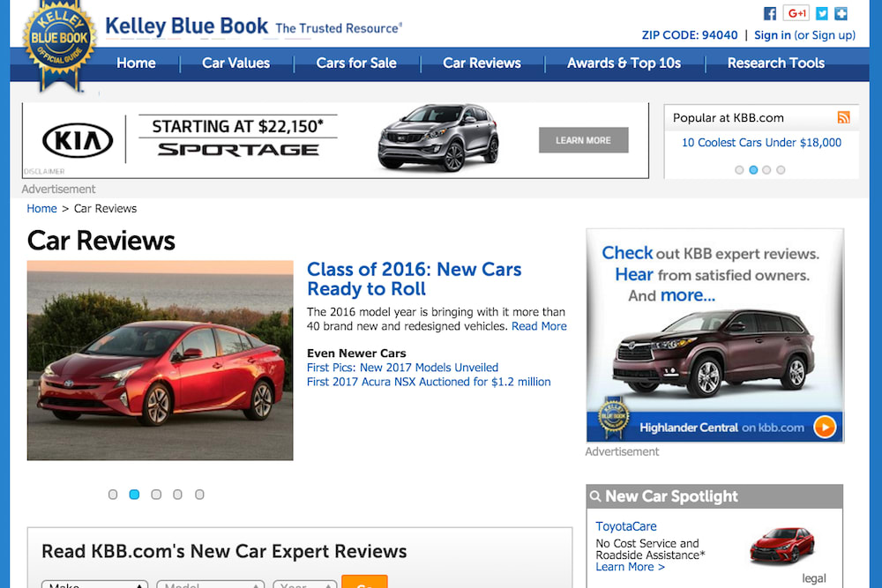Click the Kelley Blue Book title text
The image size is (882, 588).
(x=187, y=26)
